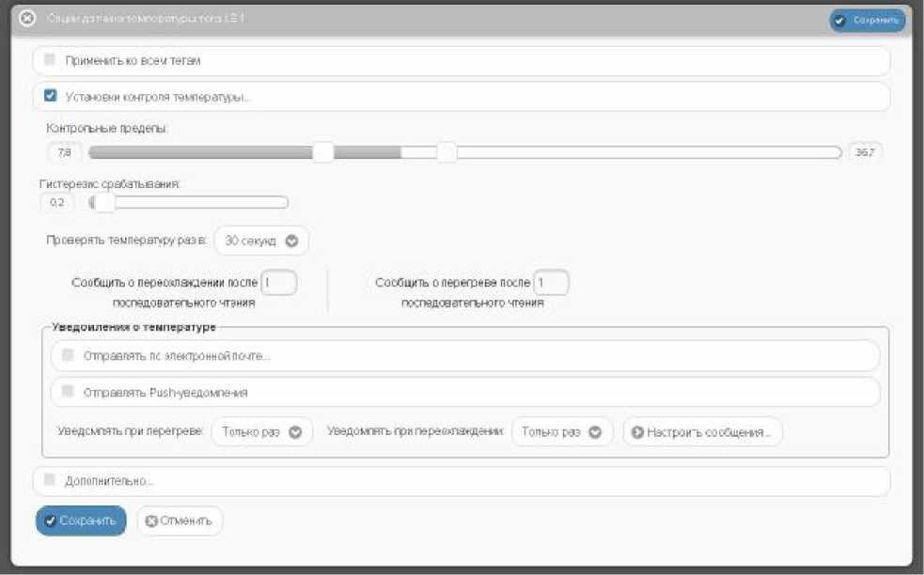Open the overheating notification 'Только раз' dropdown
Viewport: 924px width, 575px height.
[261, 432]
